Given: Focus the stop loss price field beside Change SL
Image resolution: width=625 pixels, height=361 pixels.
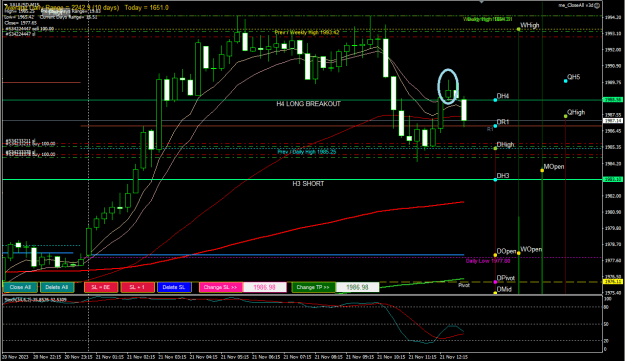Looking at the screenshot, I should click(x=265, y=287).
